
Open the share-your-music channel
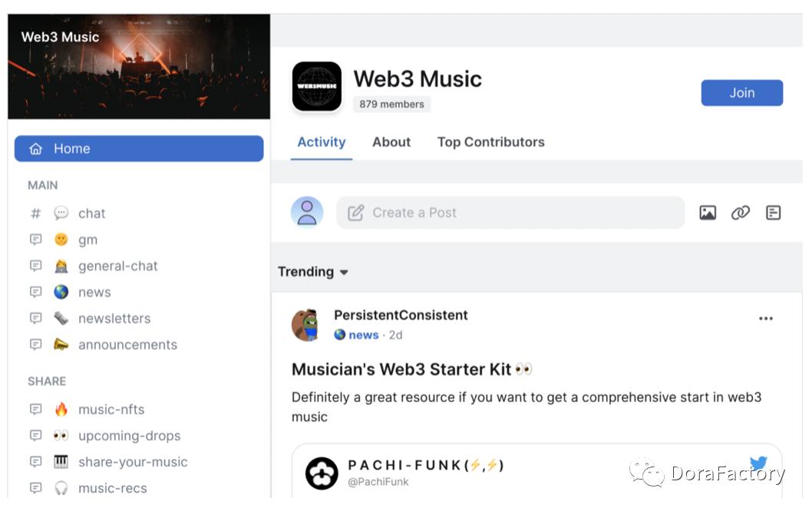[134, 462]
